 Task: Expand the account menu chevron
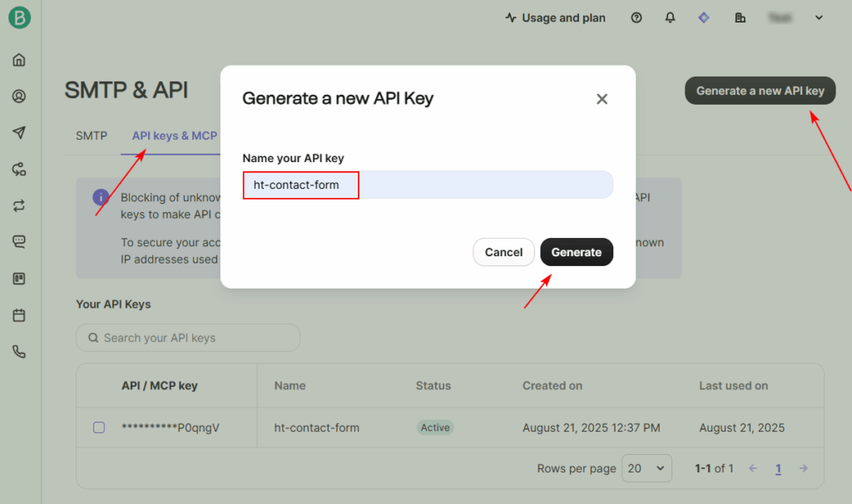(x=818, y=17)
